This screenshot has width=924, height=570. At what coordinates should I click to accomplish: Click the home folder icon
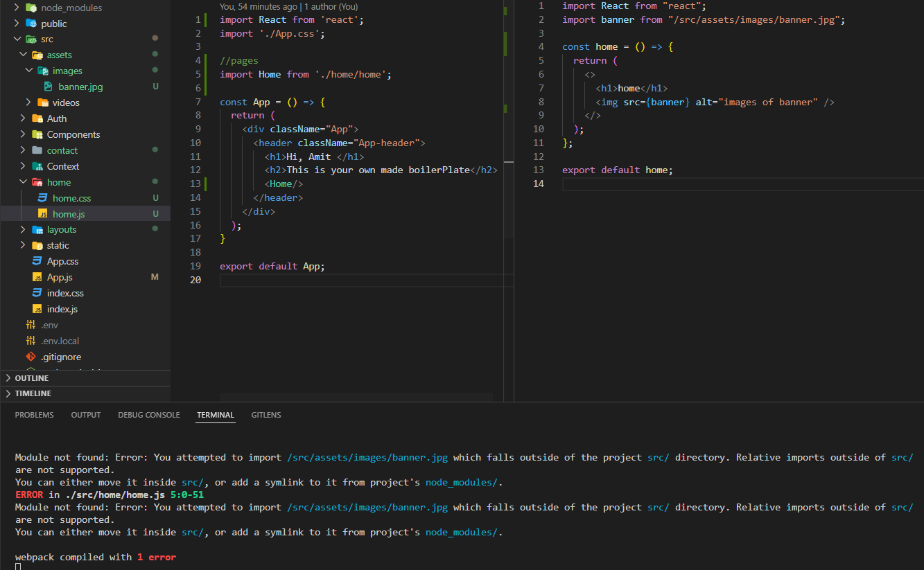[37, 183]
